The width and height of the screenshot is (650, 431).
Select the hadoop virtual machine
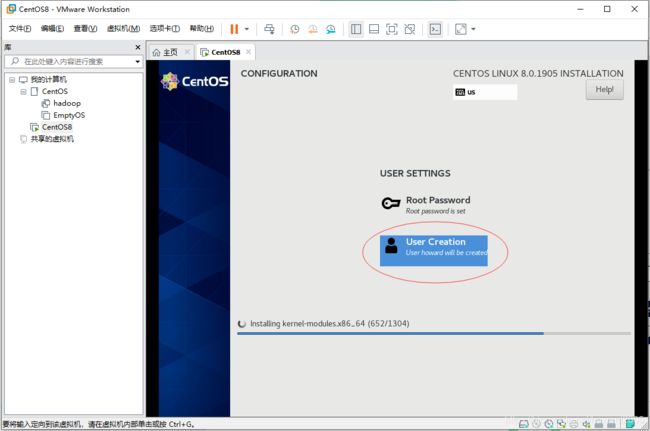pyautogui.click(x=61, y=103)
